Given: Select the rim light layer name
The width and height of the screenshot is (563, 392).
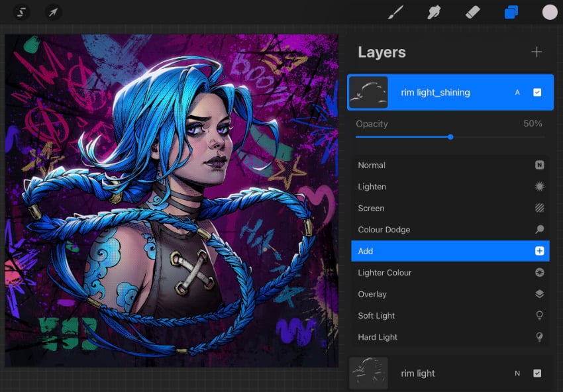Looking at the screenshot, I should coord(417,373).
